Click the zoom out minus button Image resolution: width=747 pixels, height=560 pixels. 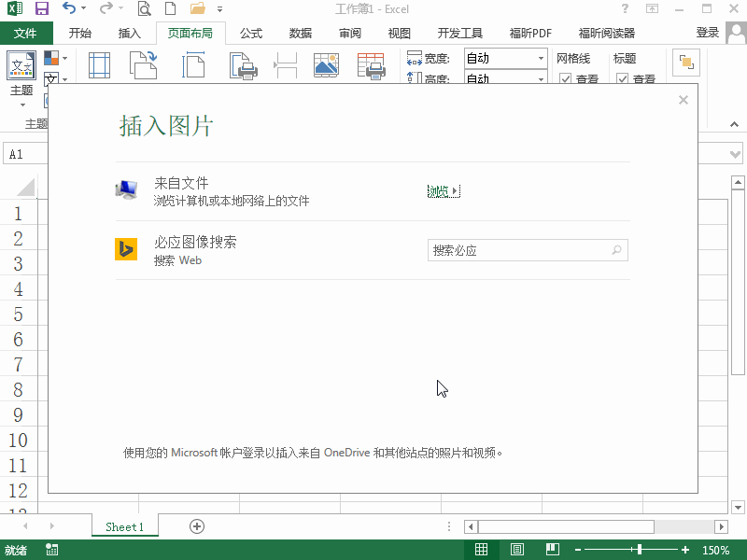click(x=577, y=550)
